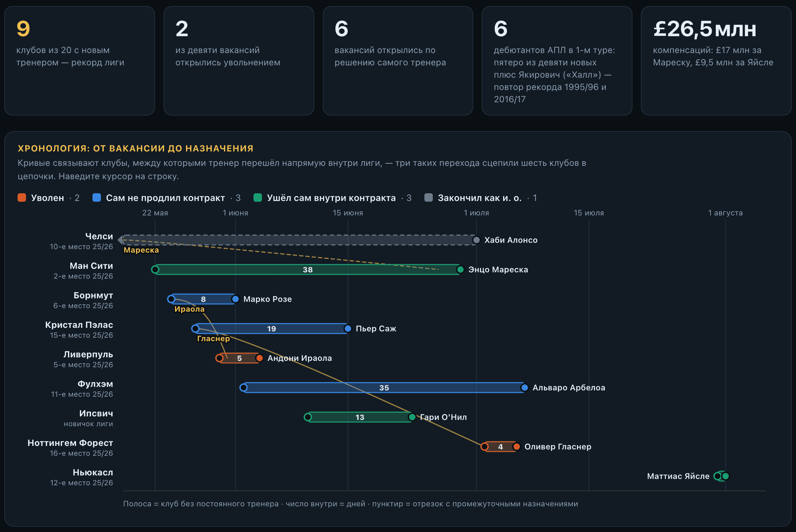Screen dimensions: 796x532
Task: Click the Ман Сити club row label
Action: [91, 266]
